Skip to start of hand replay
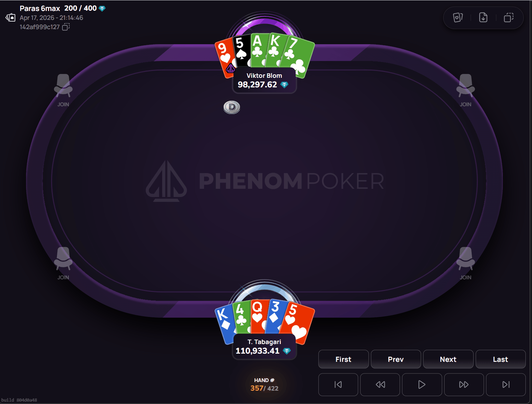This screenshot has height=404, width=532. click(x=338, y=384)
